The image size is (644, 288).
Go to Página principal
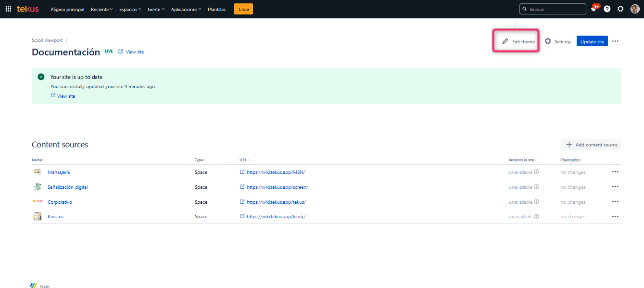pyautogui.click(x=67, y=9)
